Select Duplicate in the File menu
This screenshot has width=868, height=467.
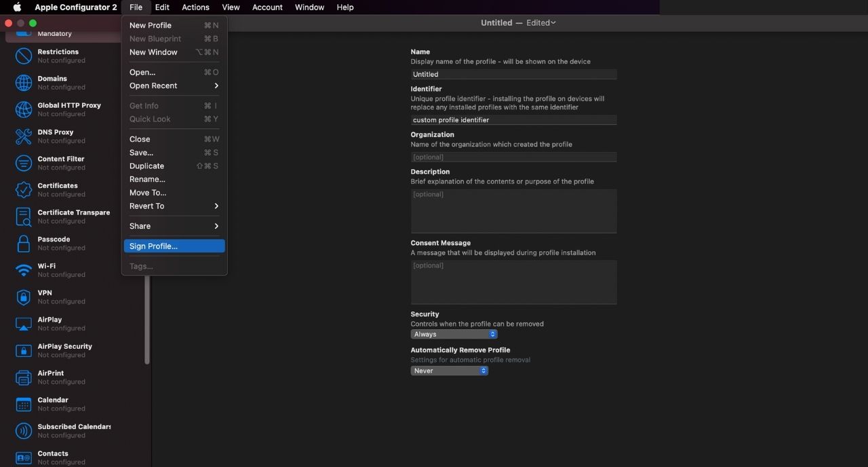coord(174,166)
